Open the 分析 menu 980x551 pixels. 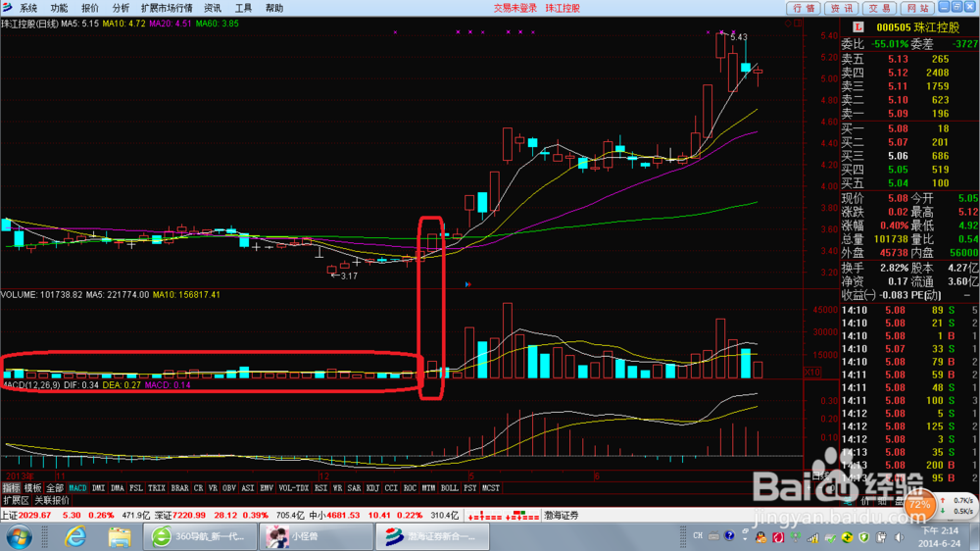121,8
